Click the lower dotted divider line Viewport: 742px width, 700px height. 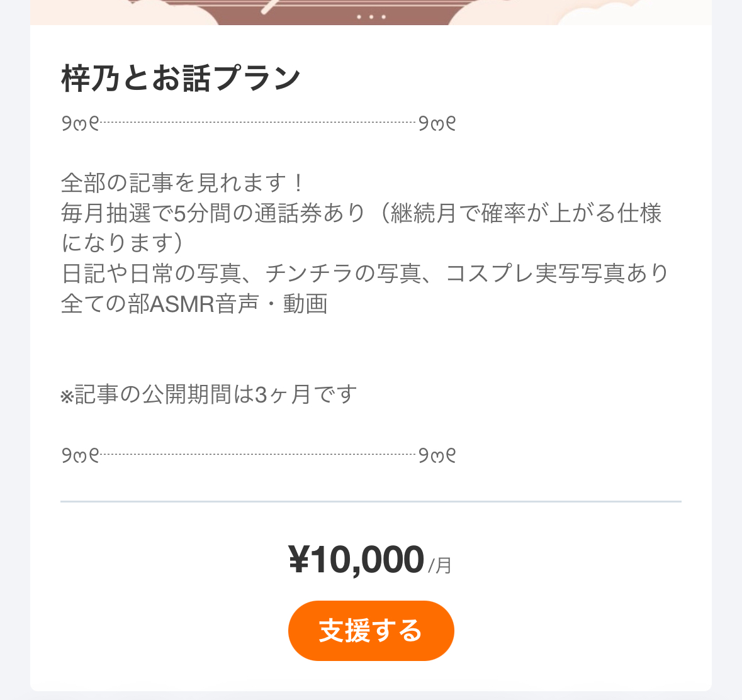258,453
